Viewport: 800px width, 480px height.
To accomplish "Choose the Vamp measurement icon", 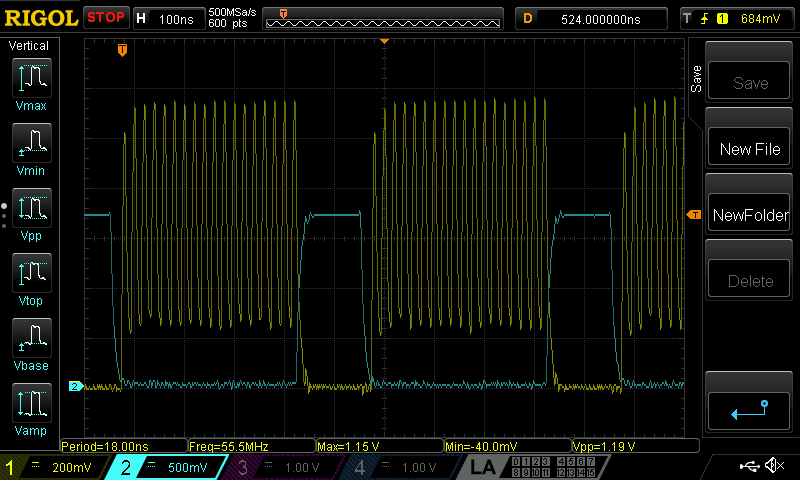I will click(31, 409).
